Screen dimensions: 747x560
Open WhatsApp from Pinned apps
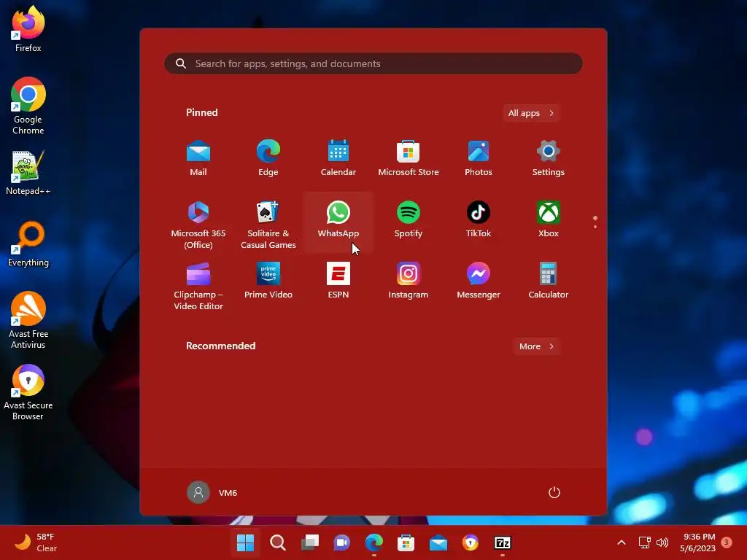tap(338, 222)
